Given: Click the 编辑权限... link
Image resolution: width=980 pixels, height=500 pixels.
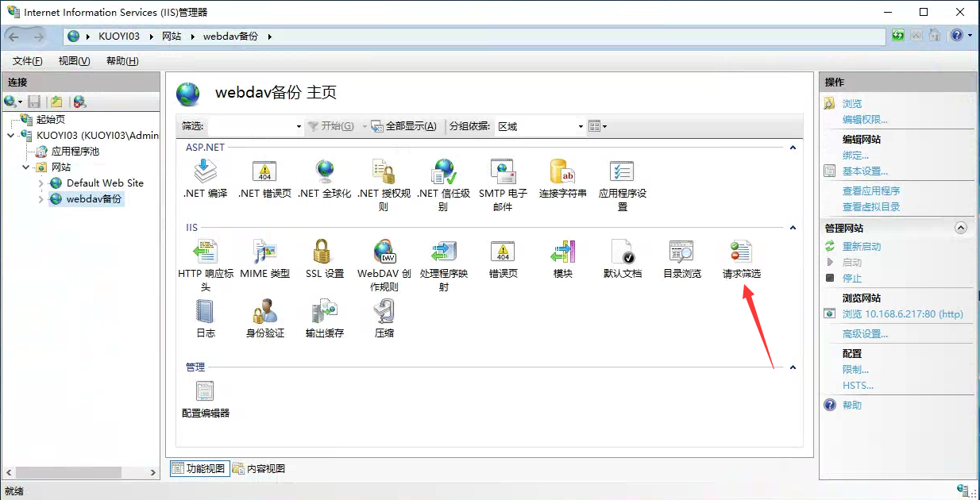Looking at the screenshot, I should [865, 120].
